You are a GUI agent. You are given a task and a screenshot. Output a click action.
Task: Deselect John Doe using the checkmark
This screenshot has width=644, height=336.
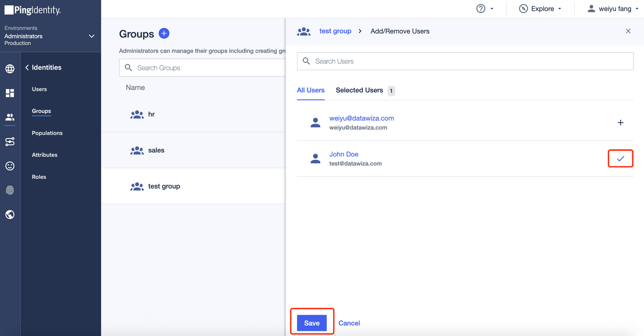[621, 158]
